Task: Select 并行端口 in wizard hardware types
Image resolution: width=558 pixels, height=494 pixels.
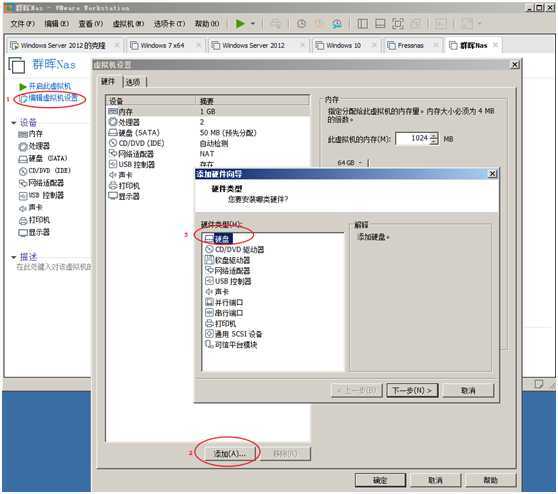Action: (x=224, y=303)
